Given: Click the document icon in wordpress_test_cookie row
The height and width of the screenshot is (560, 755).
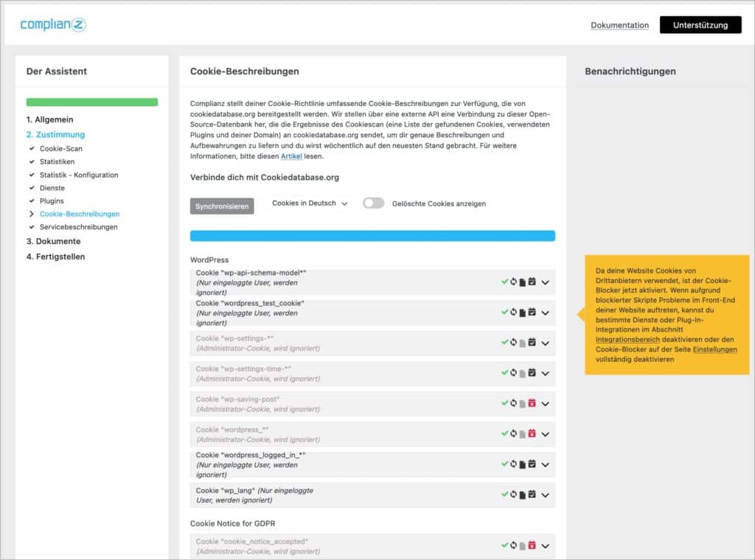Looking at the screenshot, I should click(x=523, y=312).
